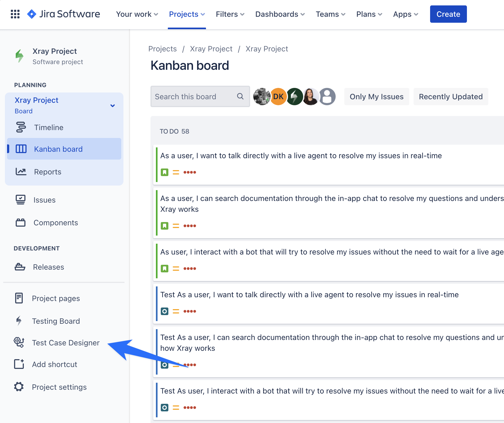The height and width of the screenshot is (423, 504).
Task: Filter by the unassigned gray avatar
Action: pos(327,97)
